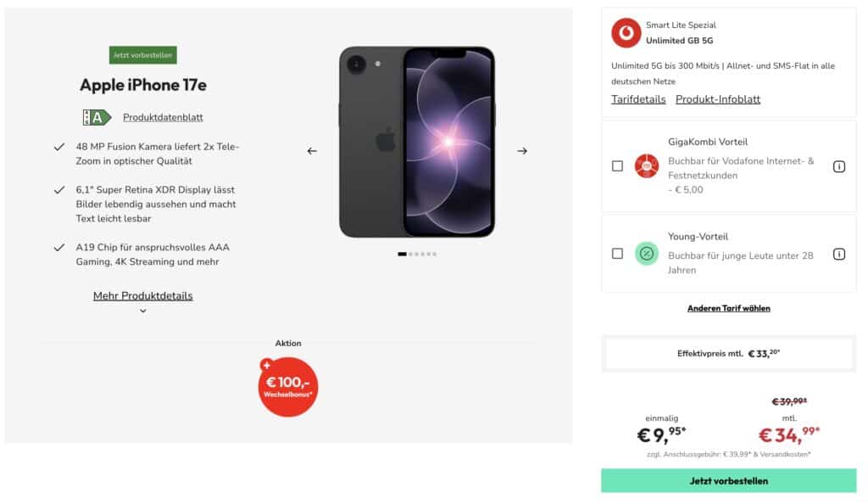Open the Produkt-Infoblatt link
The height and width of the screenshot is (504, 868).
tap(717, 99)
